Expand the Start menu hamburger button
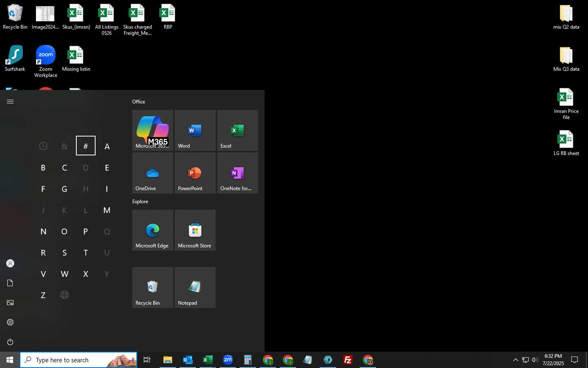Viewport: 588px width, 368px height. [10, 101]
